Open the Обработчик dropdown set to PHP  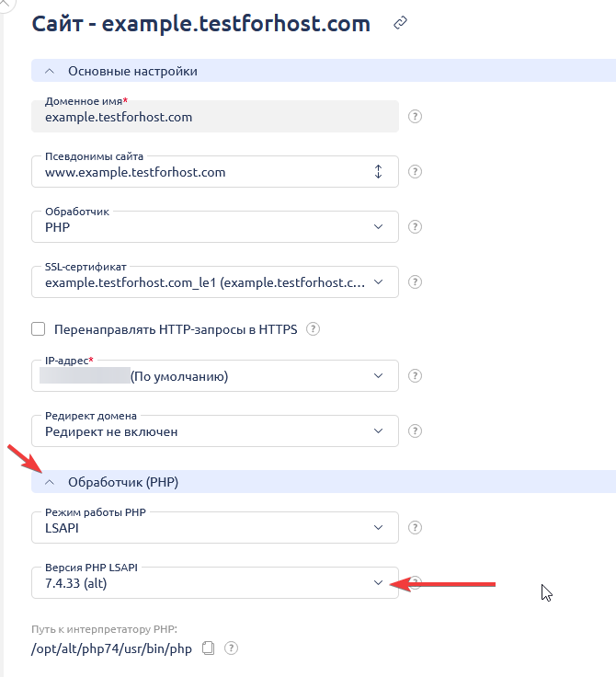click(215, 227)
